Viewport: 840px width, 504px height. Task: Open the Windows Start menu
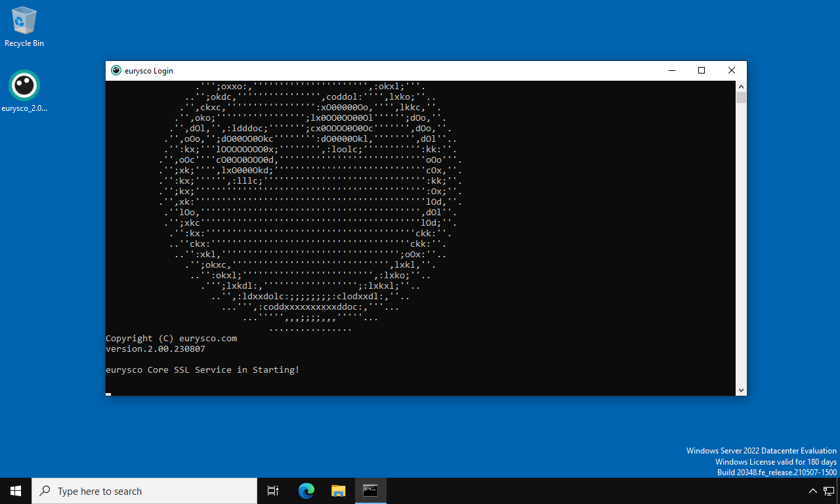pyautogui.click(x=16, y=491)
